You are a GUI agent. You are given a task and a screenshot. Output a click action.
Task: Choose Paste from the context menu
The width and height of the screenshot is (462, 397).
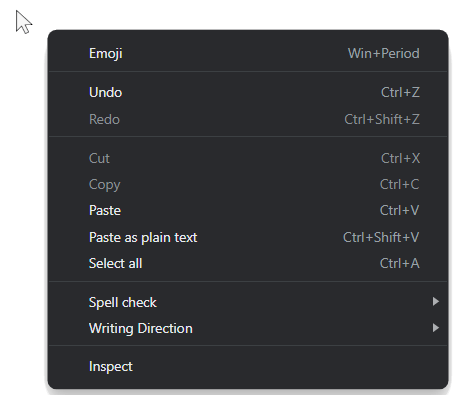(x=248, y=210)
